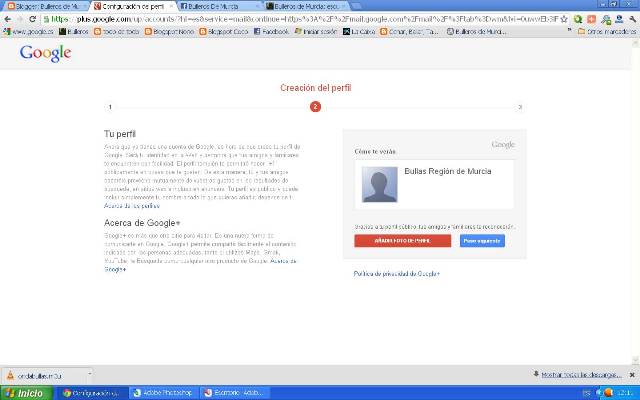This screenshot has height=400, width=640.
Task: Open the green magnifier extension icon
Action: [578, 19]
